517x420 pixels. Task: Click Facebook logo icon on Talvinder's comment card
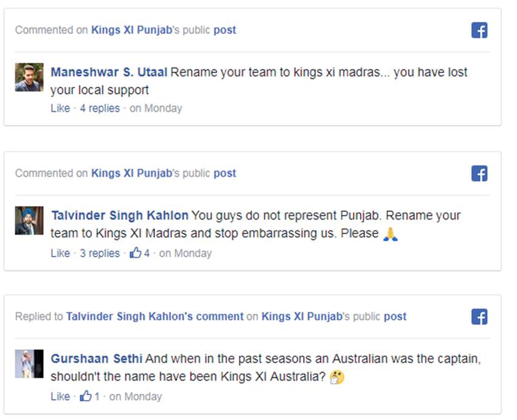point(479,174)
